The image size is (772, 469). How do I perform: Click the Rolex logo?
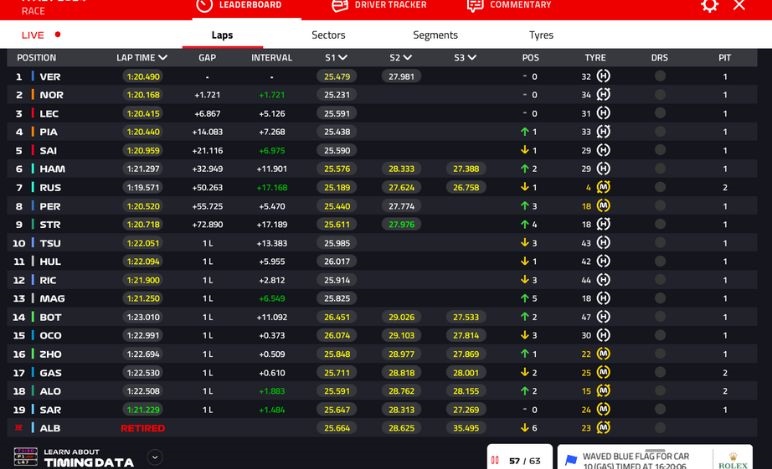coord(732,459)
